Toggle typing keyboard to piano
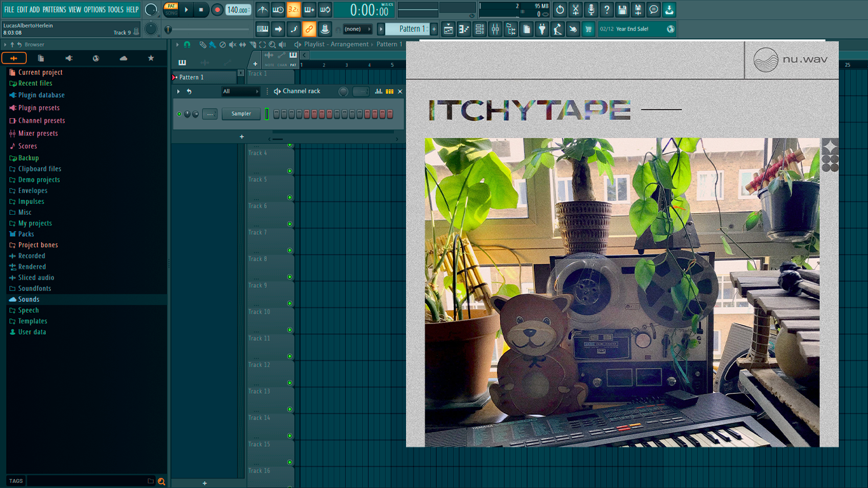The height and width of the screenshot is (488, 868). click(x=262, y=29)
